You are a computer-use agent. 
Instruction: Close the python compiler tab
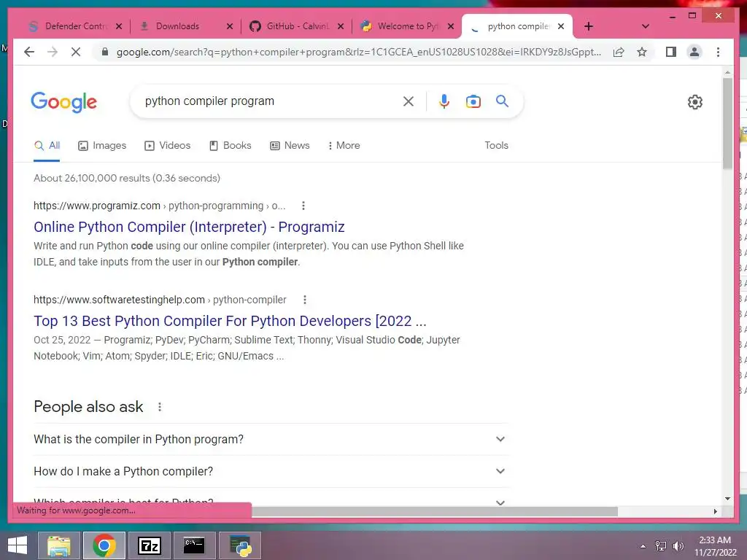point(561,26)
